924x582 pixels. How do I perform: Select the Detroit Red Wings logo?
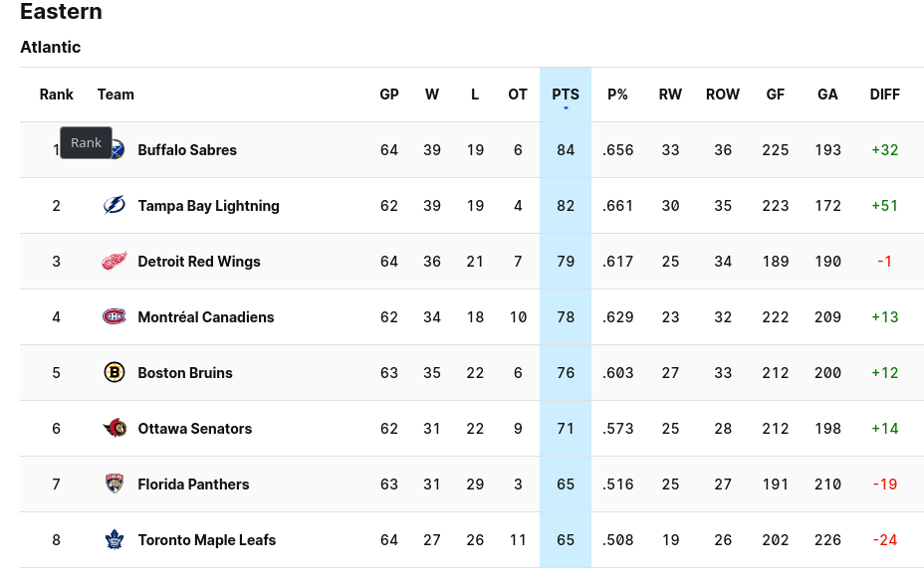(x=115, y=261)
